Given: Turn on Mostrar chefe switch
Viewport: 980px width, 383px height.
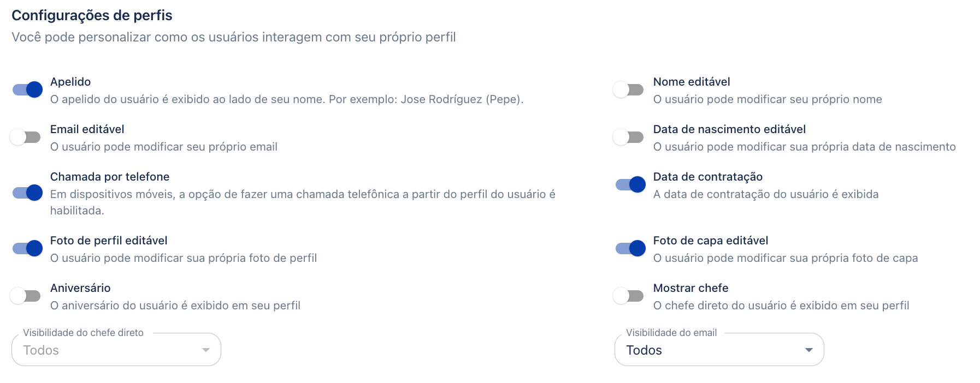Looking at the screenshot, I should (x=628, y=296).
